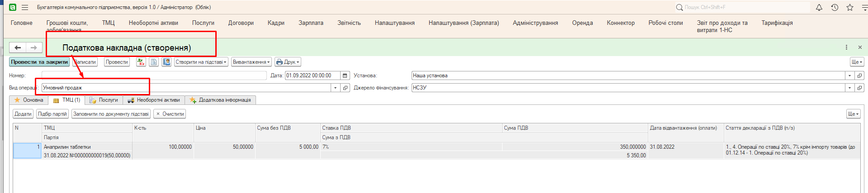Click Записати button
Screen dimensions: 868x193
coord(85,62)
